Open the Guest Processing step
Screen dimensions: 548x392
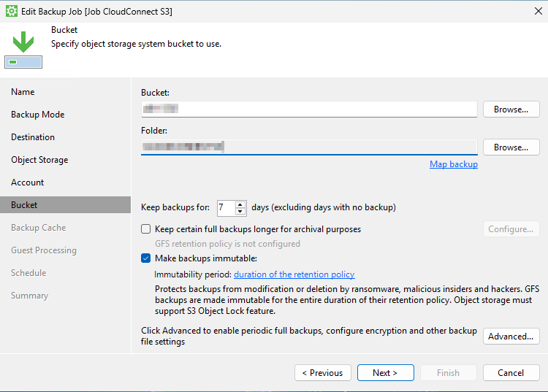(44, 250)
